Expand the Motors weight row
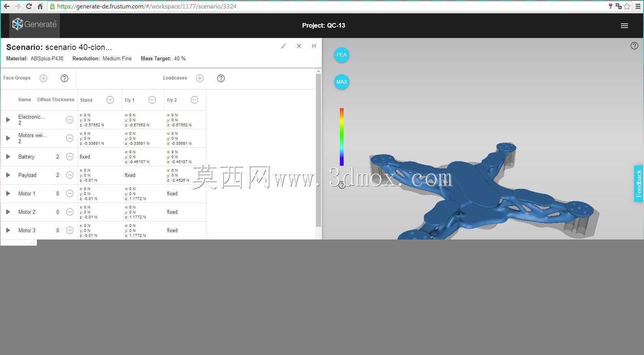Screen dimensions: 644x355 pos(8,138)
